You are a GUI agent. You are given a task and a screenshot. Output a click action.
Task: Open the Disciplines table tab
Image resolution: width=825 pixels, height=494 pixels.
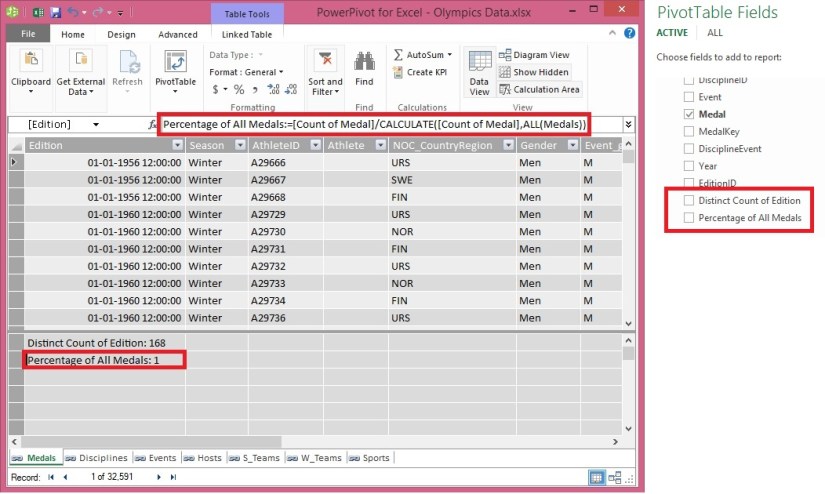tap(97, 458)
